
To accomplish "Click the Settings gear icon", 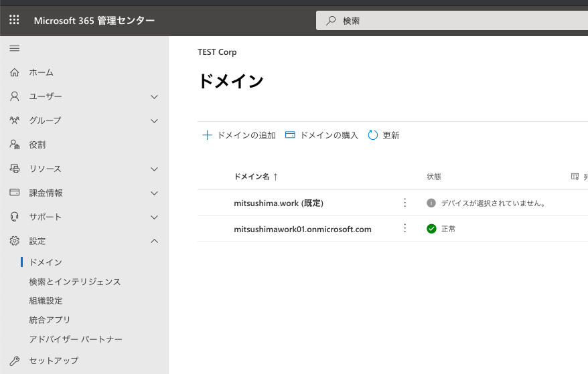I will [x=14, y=241].
